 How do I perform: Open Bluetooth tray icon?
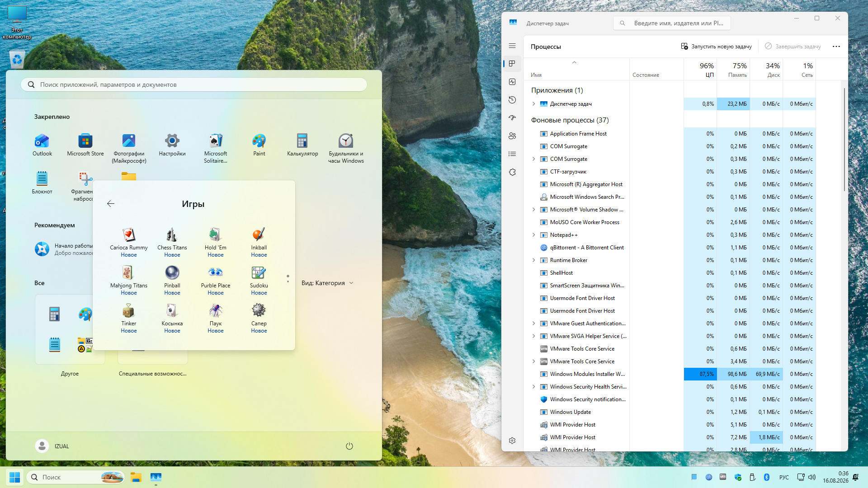point(767,477)
